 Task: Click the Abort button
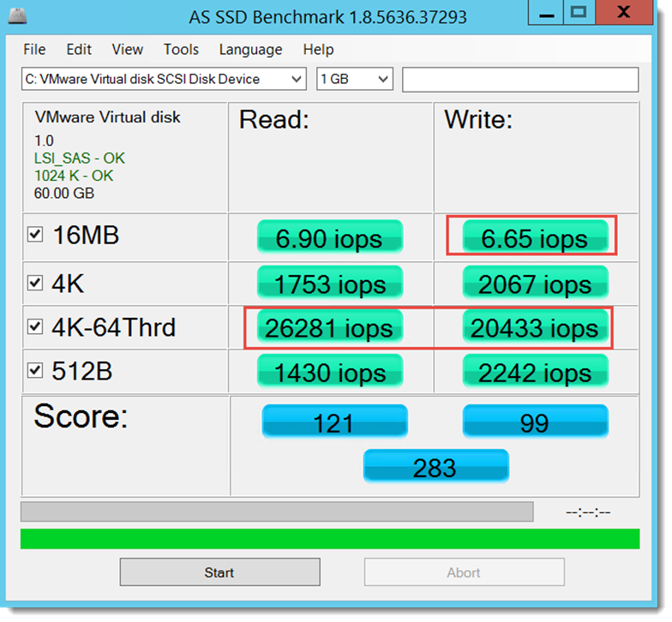(465, 572)
